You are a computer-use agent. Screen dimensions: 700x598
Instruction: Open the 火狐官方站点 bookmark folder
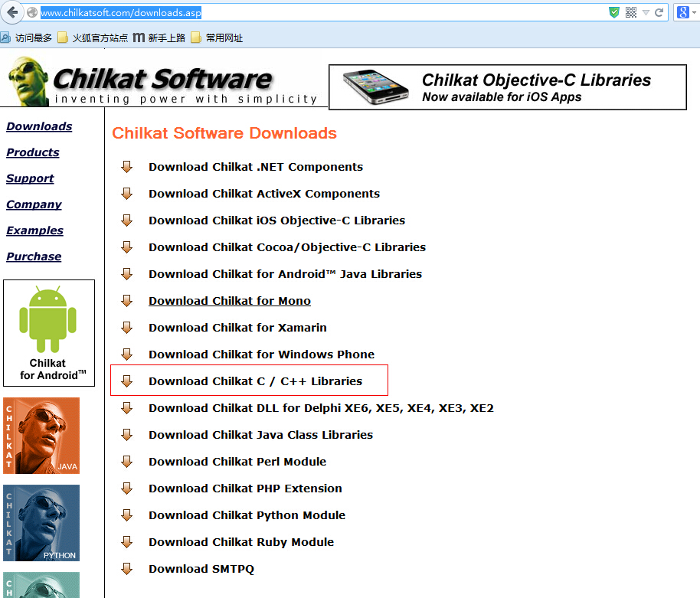(x=93, y=38)
